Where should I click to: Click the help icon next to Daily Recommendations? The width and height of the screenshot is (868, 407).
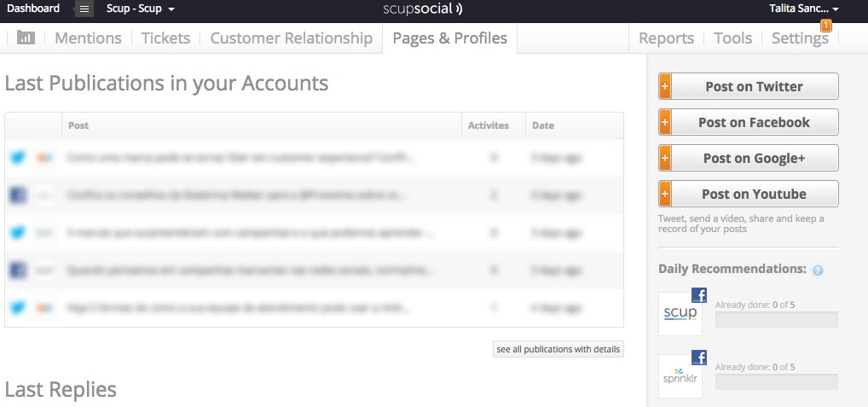818,270
